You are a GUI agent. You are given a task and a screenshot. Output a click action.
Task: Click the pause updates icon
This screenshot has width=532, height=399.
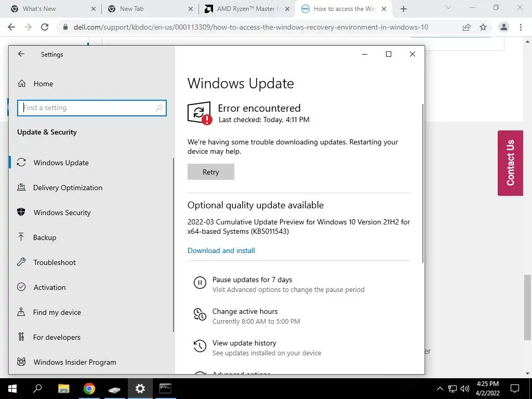[x=200, y=282]
